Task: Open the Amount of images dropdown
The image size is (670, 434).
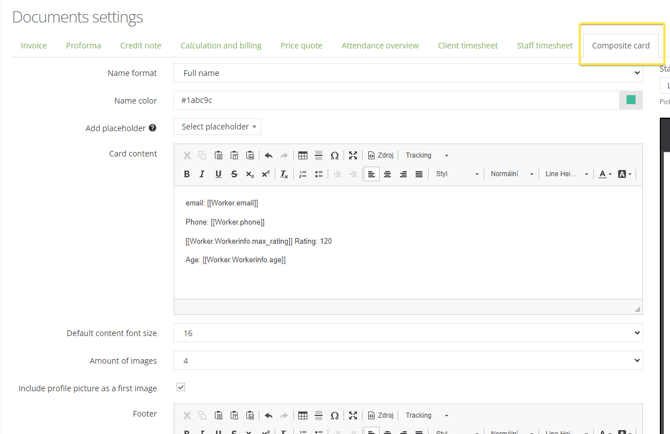Action: click(x=407, y=360)
